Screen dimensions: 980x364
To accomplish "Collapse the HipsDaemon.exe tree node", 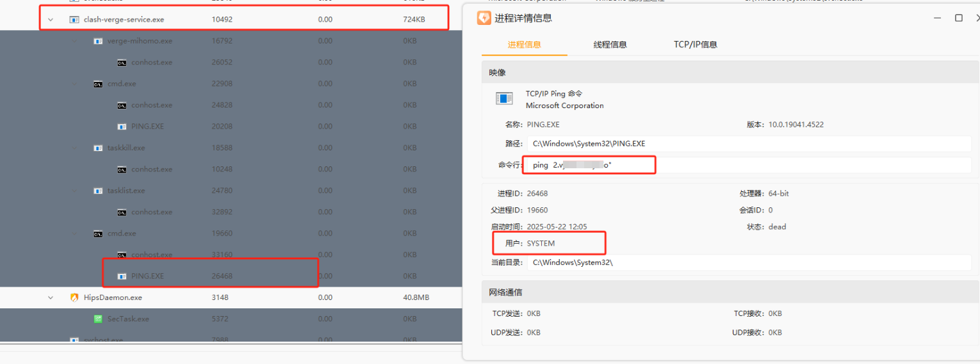I will [51, 297].
